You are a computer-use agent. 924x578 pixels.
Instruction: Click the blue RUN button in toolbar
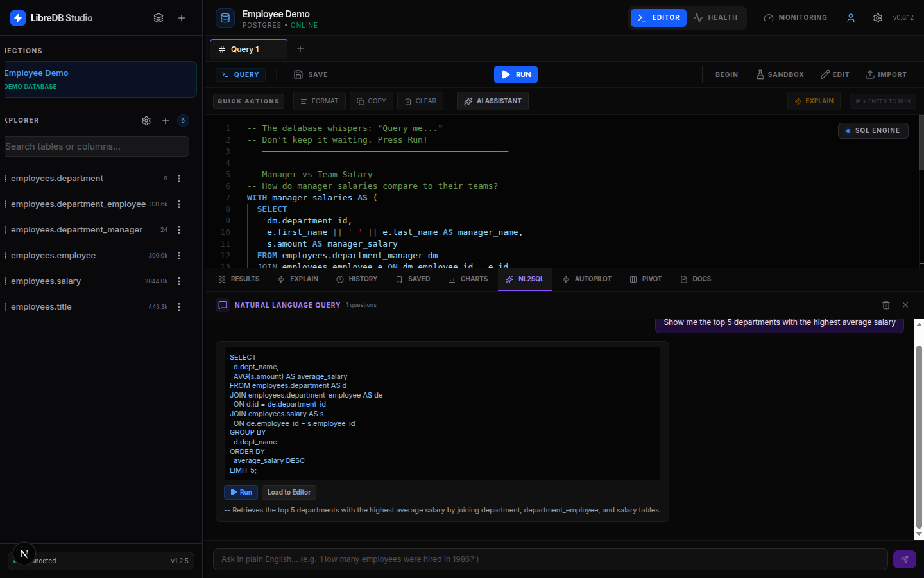pyautogui.click(x=516, y=74)
